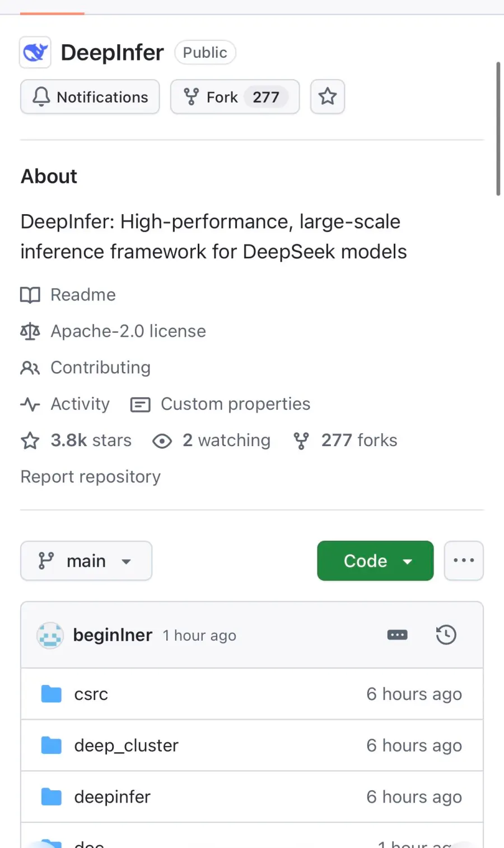Click the branch icon in main selector
Screen dimensions: 504x848
click(x=46, y=560)
